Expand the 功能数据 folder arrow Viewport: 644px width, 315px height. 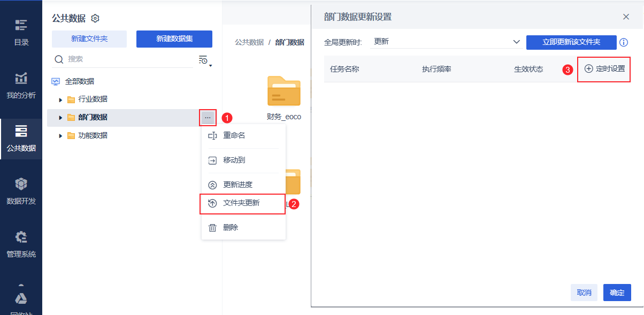click(60, 136)
